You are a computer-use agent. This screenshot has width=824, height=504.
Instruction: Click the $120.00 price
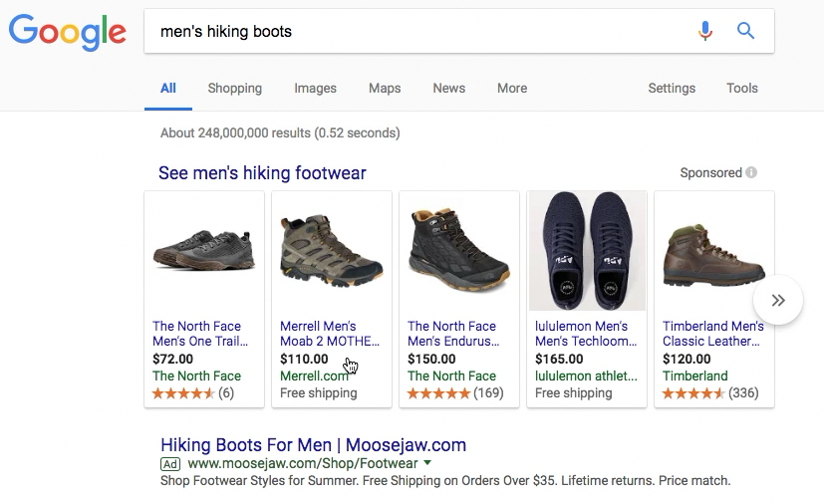pyautogui.click(x=687, y=359)
